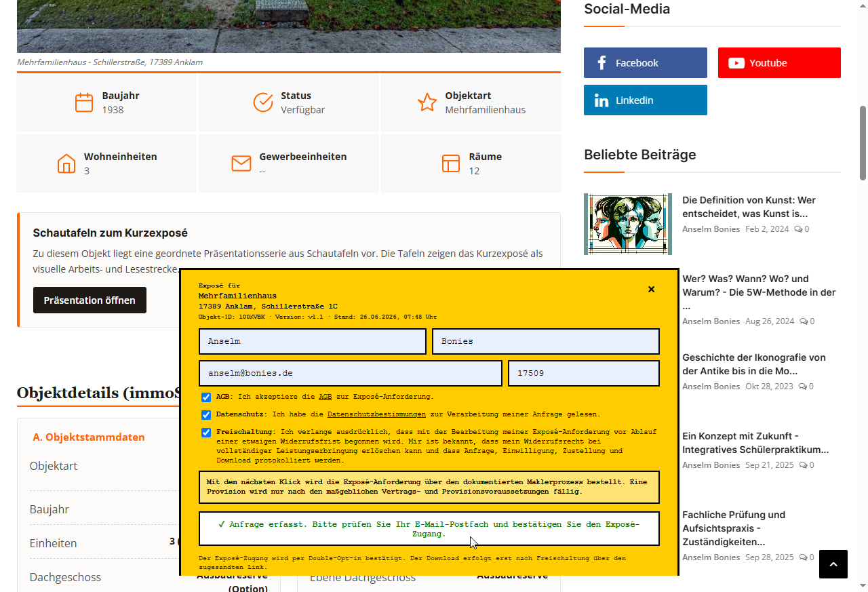Click comment icon of Sep 21, 2025 post

click(804, 465)
